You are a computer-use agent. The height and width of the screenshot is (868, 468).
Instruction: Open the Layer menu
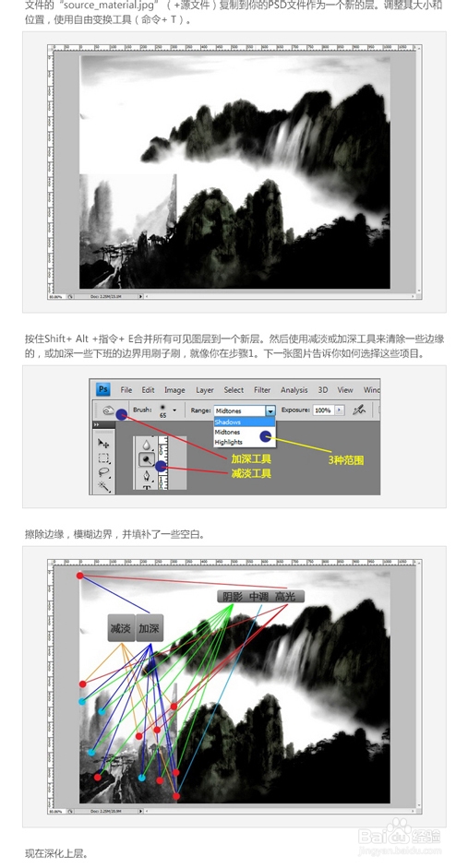pos(204,390)
